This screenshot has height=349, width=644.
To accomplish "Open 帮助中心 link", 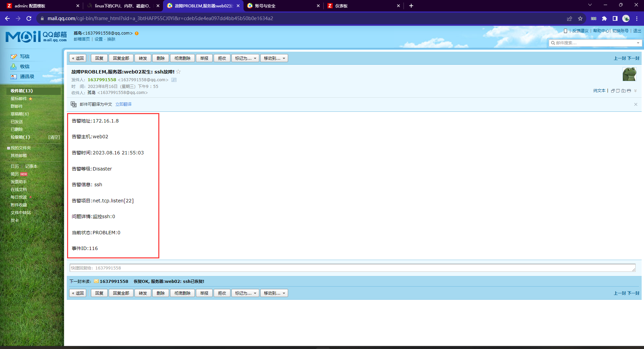I will point(601,31).
